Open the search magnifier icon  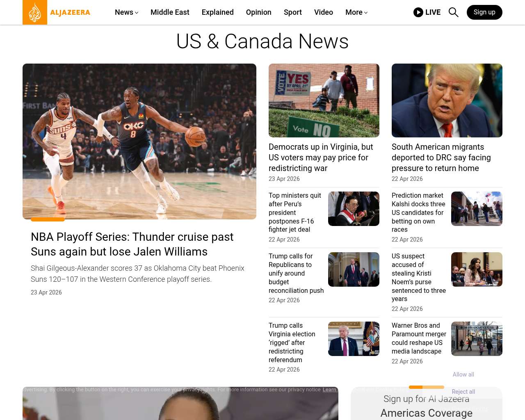tap(453, 12)
